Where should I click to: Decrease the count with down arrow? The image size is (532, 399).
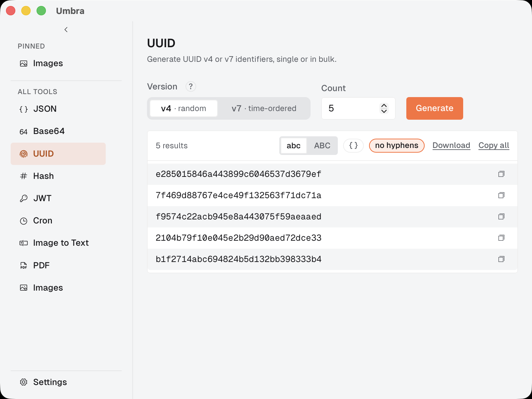[384, 111]
